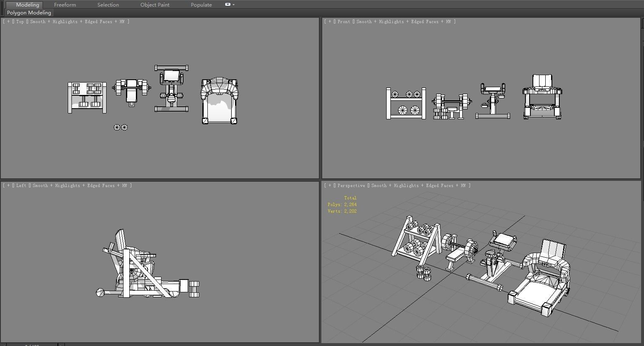Open the Perspective viewport [+] general menu
The image size is (644, 346).
tap(330, 185)
